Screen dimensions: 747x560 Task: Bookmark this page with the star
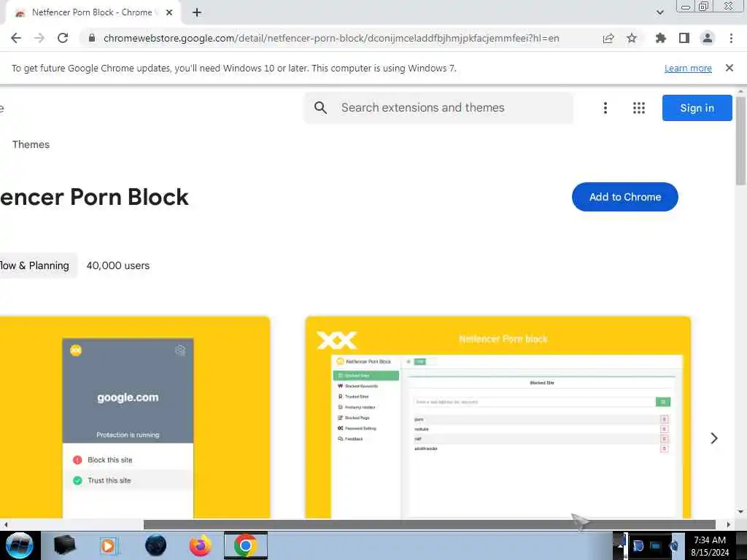pos(632,38)
